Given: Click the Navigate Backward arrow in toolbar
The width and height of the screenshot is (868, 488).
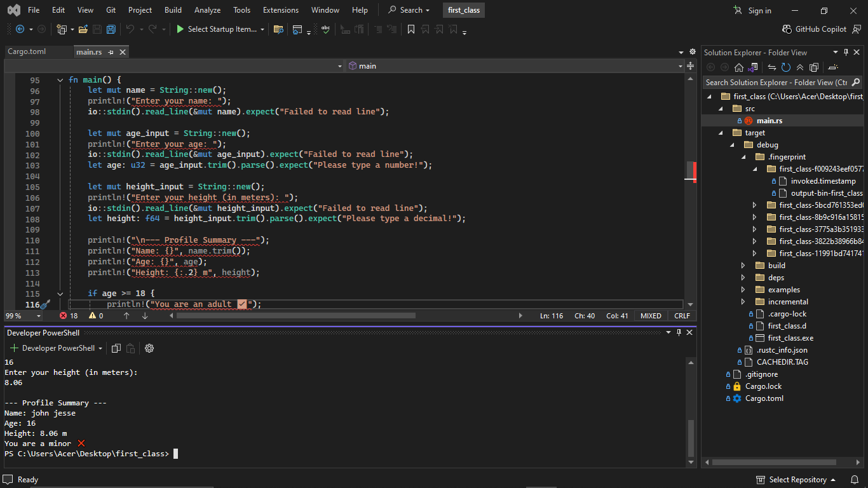Looking at the screenshot, I should pos(20,29).
